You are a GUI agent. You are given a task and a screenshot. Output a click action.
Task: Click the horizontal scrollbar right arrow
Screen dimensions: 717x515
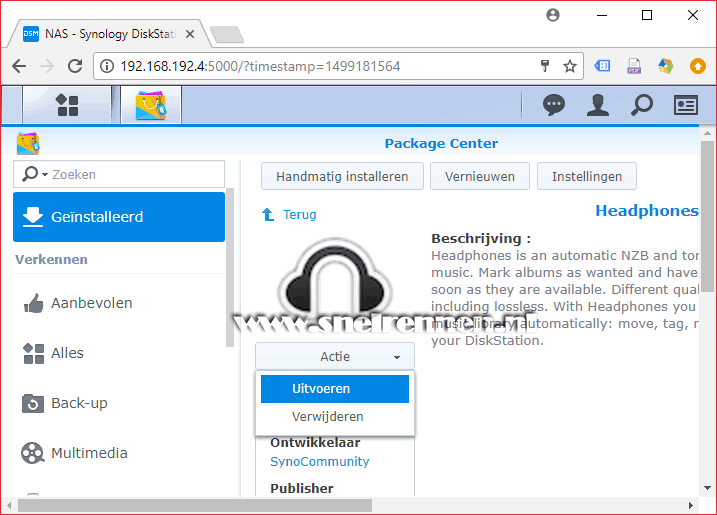pos(690,505)
